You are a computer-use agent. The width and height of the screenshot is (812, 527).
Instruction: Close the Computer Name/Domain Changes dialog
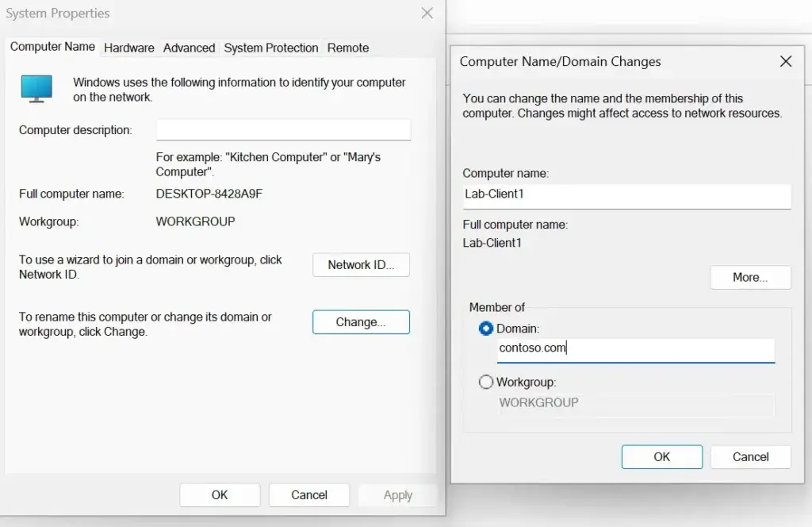pyautogui.click(x=785, y=61)
